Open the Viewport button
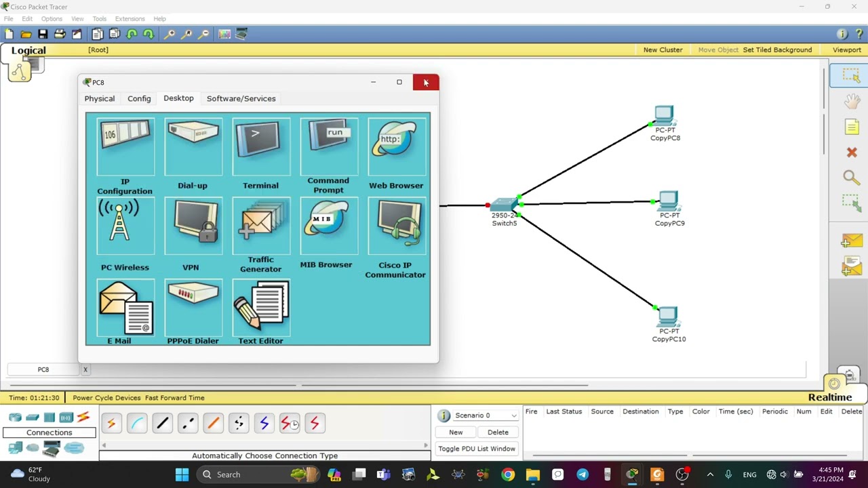This screenshot has width=868, height=488. pyautogui.click(x=846, y=49)
